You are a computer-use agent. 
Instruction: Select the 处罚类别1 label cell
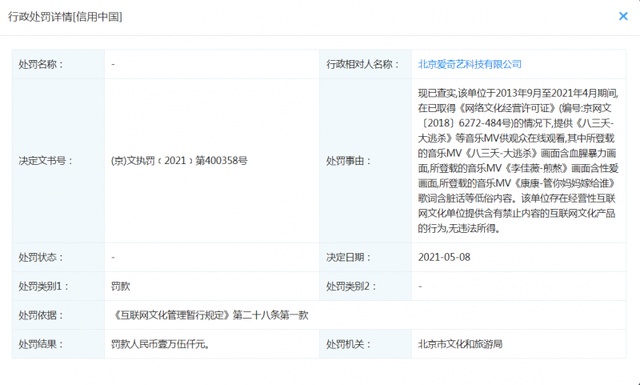(58, 286)
